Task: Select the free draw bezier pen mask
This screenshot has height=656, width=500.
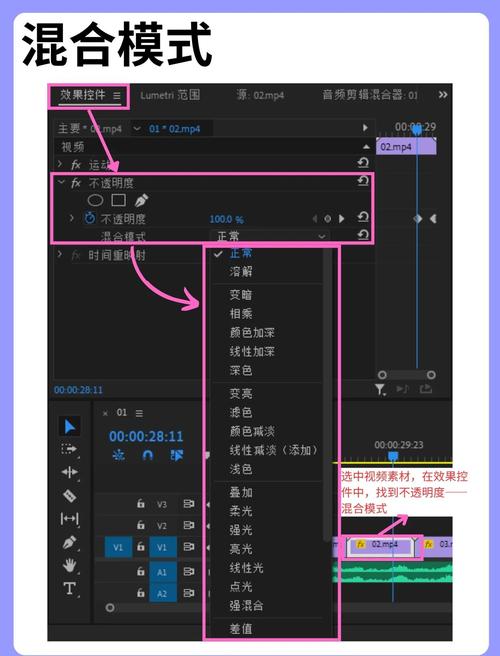Action: (x=141, y=200)
